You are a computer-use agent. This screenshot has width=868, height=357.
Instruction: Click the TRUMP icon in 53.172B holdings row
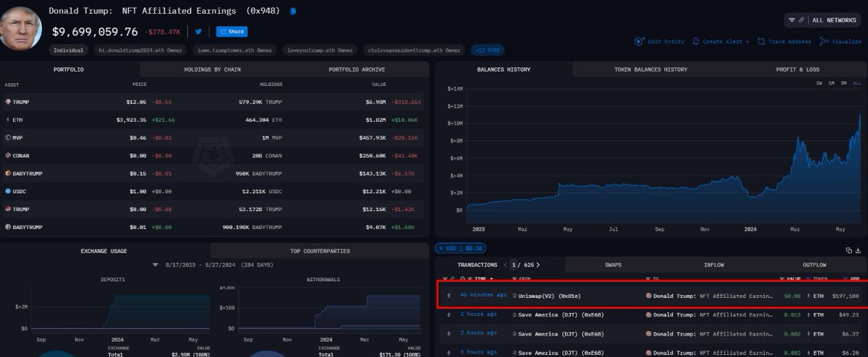(x=7, y=209)
